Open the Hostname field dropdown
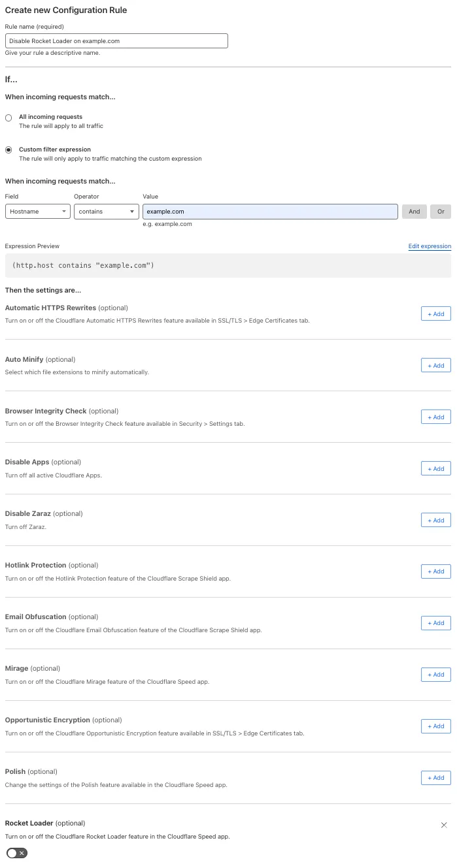This screenshot has width=457, height=868. coord(38,212)
